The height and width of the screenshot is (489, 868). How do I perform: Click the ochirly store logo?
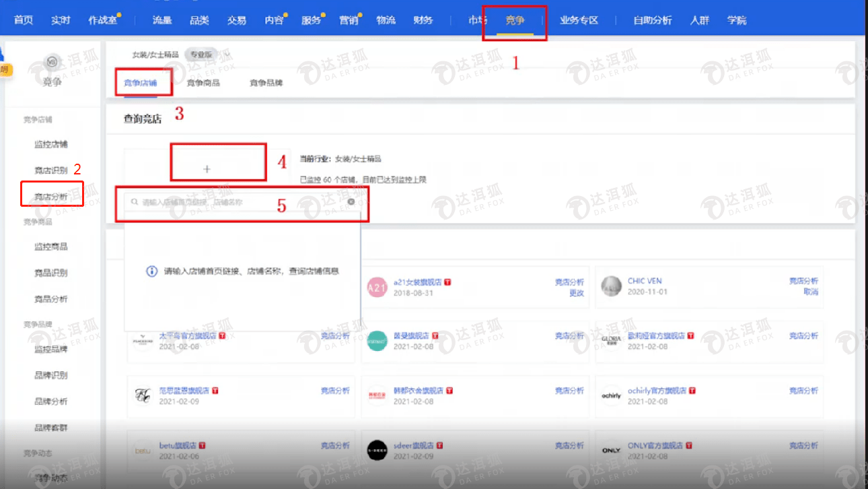point(612,396)
